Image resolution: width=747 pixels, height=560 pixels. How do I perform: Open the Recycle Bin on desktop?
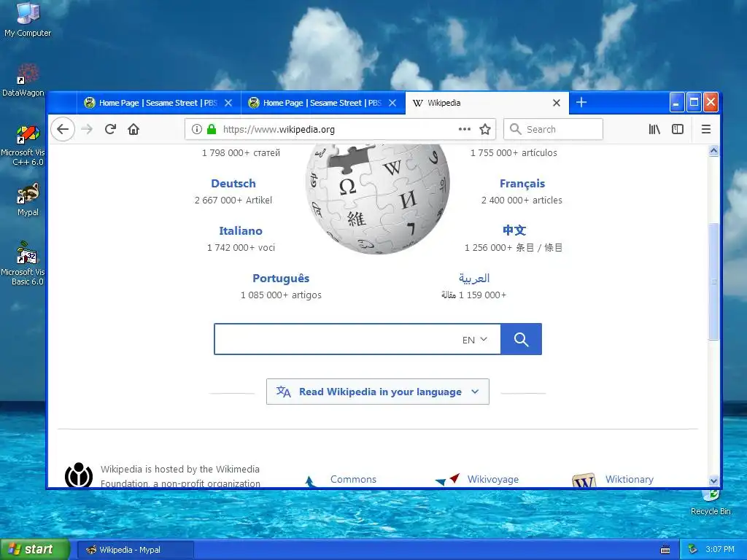click(x=711, y=502)
